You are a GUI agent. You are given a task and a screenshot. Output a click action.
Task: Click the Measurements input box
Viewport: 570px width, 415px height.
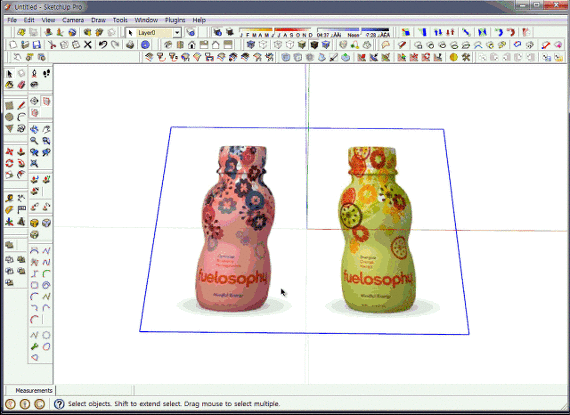94,390
